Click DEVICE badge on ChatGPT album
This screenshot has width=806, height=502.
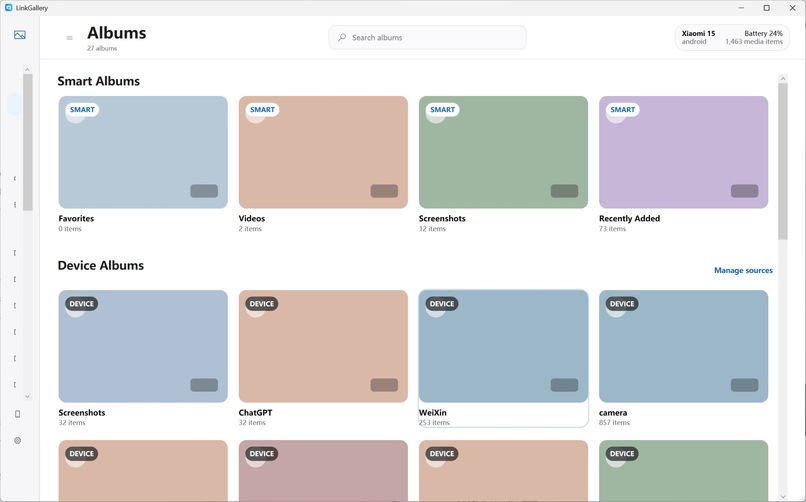point(262,304)
